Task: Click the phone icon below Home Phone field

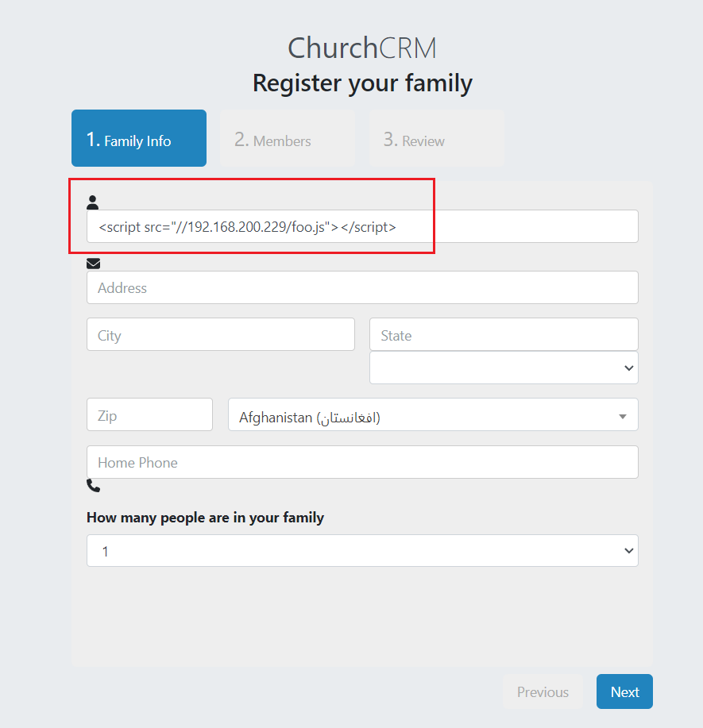Action: point(93,485)
